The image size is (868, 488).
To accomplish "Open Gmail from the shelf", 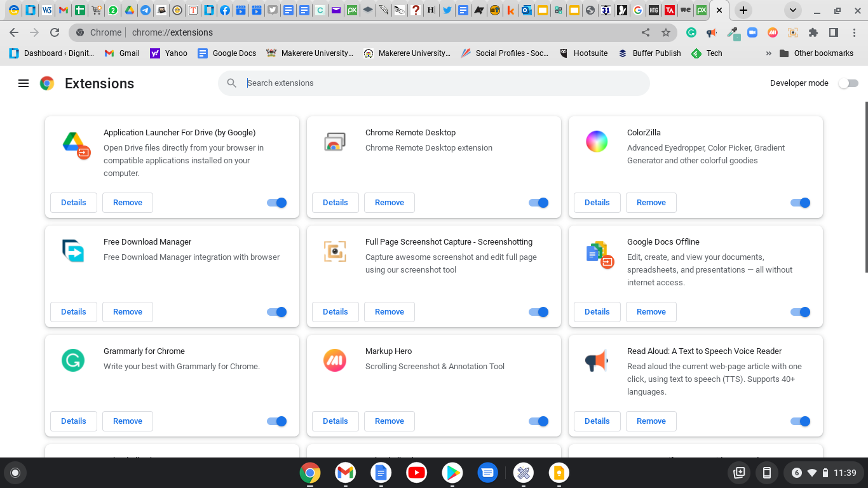I will tap(346, 472).
